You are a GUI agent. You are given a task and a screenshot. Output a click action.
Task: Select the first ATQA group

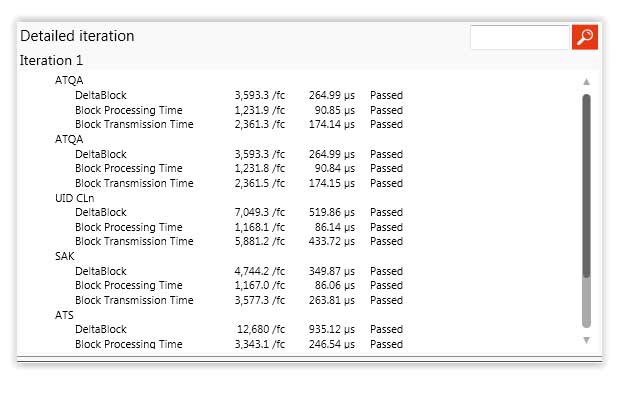pos(69,80)
